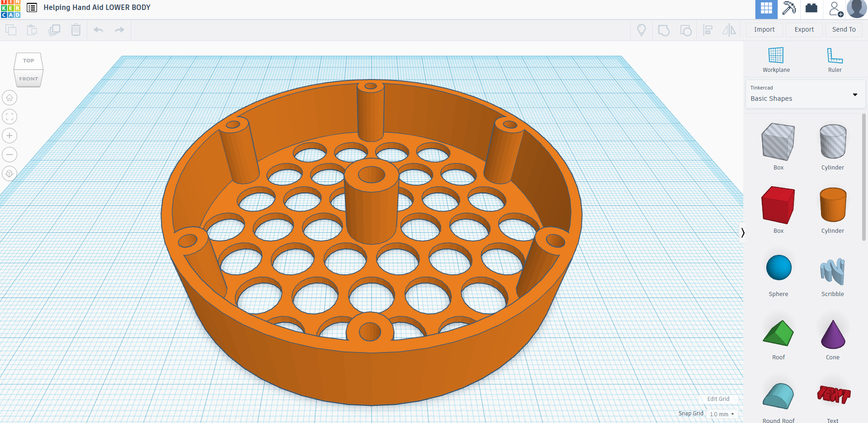Open the user profile avatar

[857, 9]
